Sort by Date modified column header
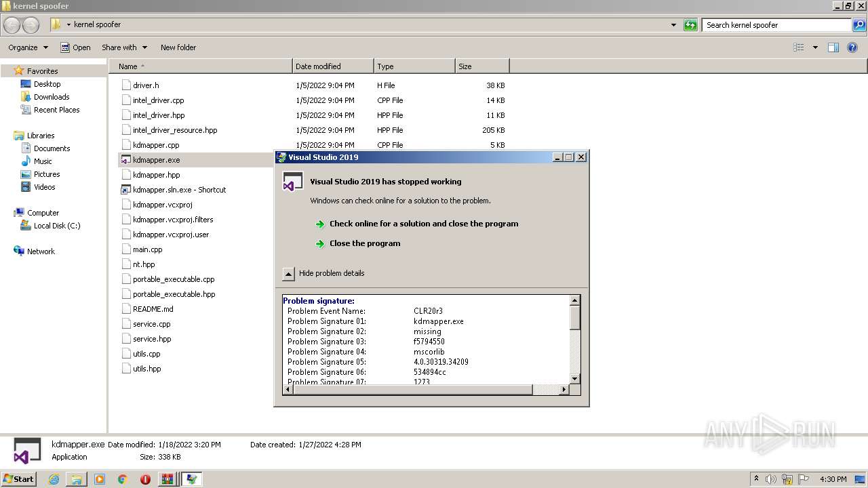Image resolution: width=868 pixels, height=488 pixels. [333, 66]
